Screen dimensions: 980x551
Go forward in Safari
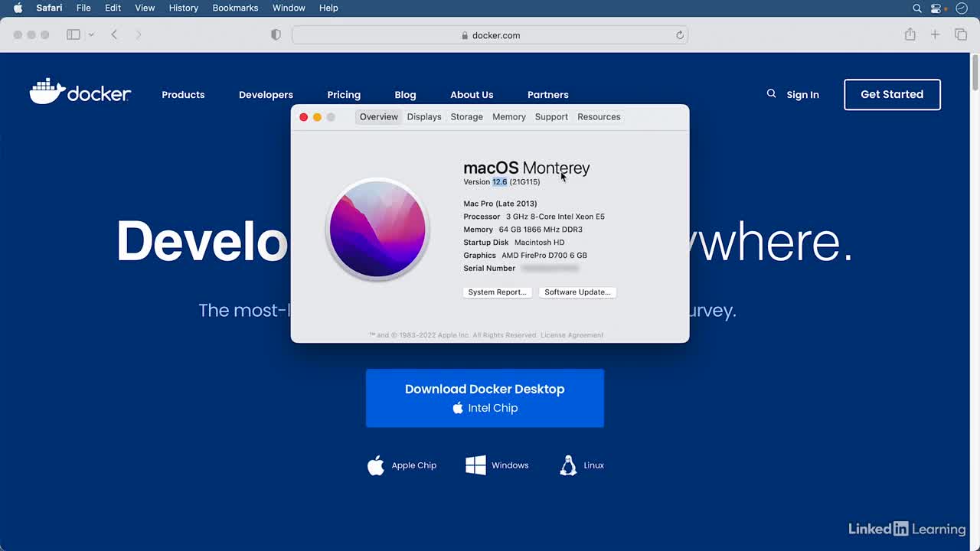[x=139, y=34]
